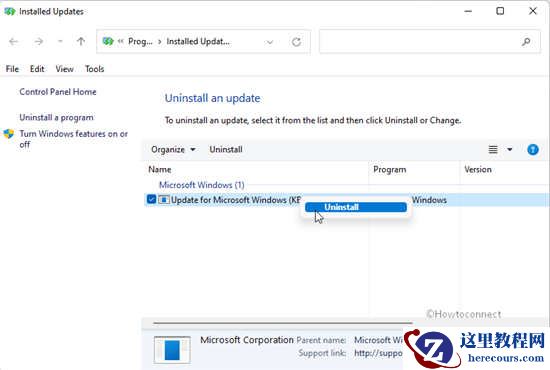Image resolution: width=550 pixels, height=370 pixels.
Task: Click the Microsoft Corporation publisher text
Action: (x=247, y=340)
